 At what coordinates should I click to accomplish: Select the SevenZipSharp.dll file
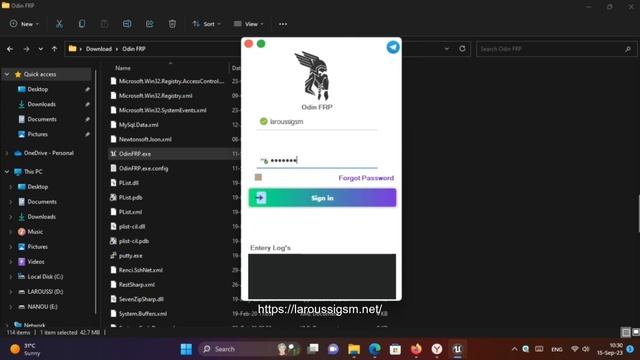tap(141, 299)
